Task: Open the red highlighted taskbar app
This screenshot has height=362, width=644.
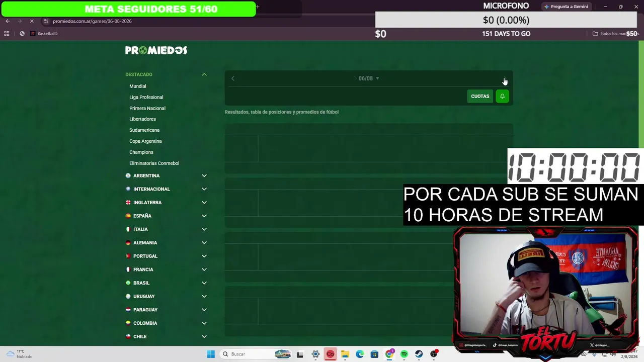Action: [330, 354]
